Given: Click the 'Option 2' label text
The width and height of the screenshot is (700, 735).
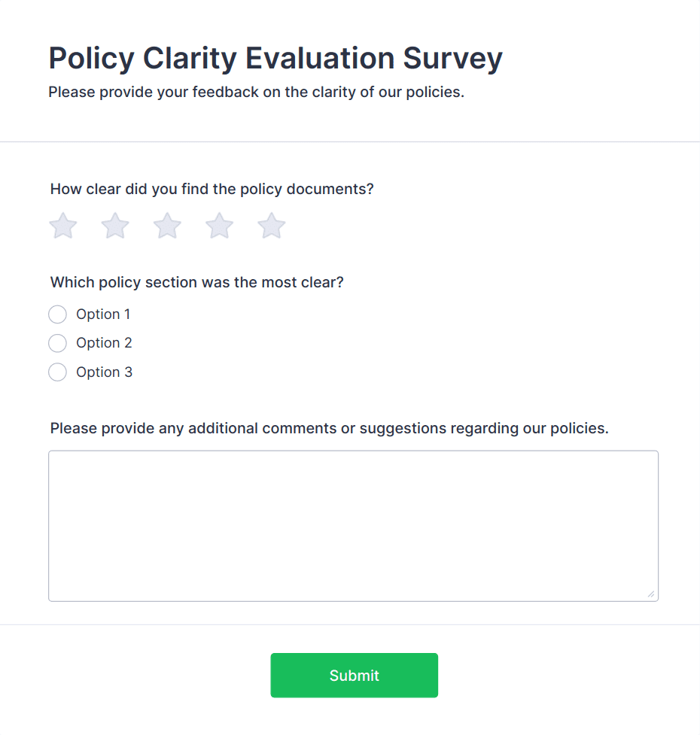Looking at the screenshot, I should pyautogui.click(x=104, y=343).
